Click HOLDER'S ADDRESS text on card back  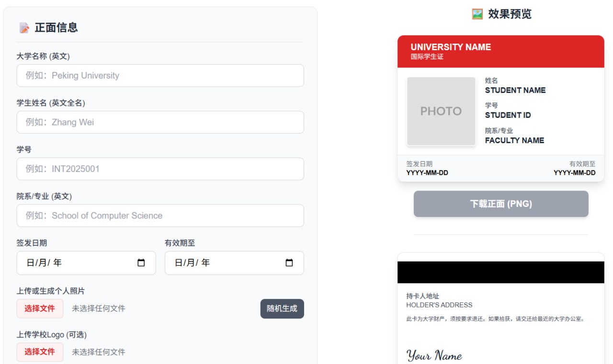click(439, 305)
